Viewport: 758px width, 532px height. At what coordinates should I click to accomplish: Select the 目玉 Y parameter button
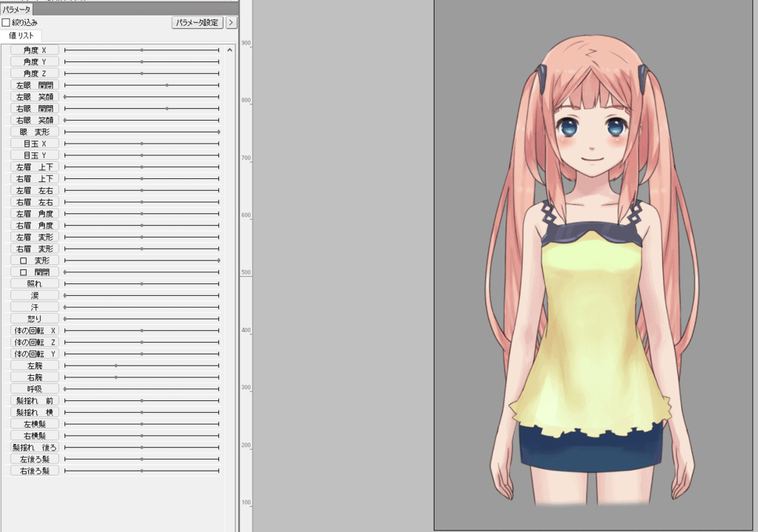pyautogui.click(x=35, y=155)
